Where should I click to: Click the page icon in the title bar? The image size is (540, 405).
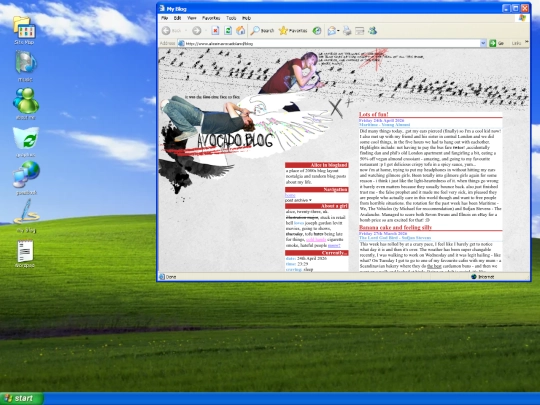click(x=162, y=8)
